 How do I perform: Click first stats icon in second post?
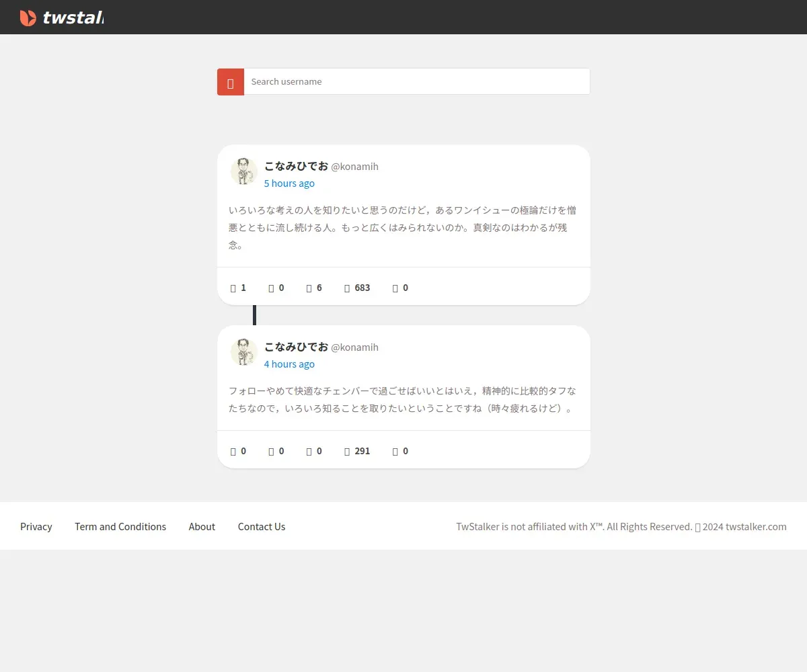(x=233, y=451)
